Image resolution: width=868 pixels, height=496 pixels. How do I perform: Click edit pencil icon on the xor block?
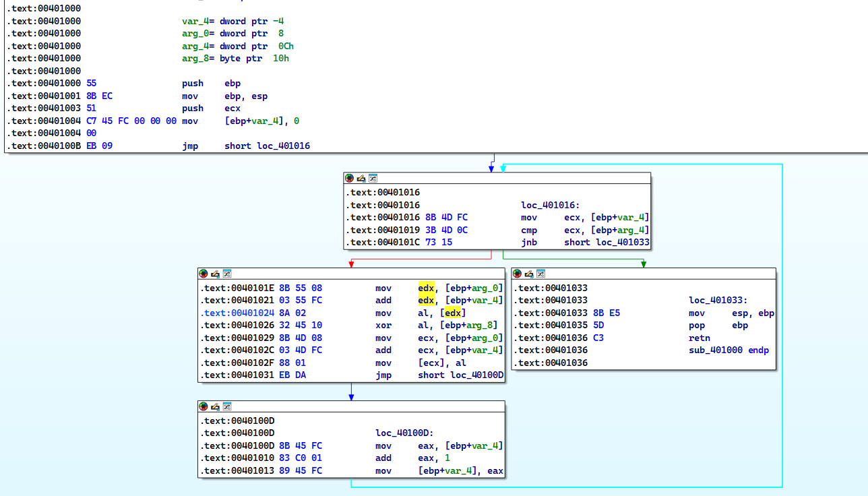tap(215, 274)
